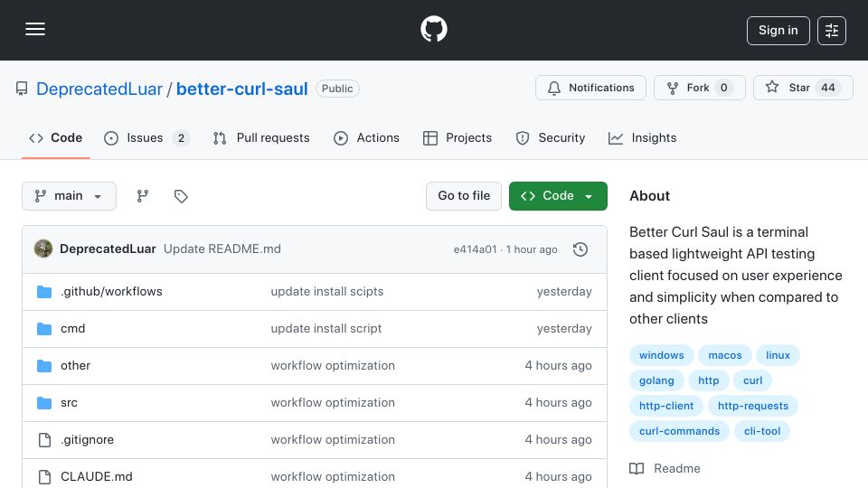The height and width of the screenshot is (488, 868).
Task: Open the Issues tab
Action: [x=146, y=137]
